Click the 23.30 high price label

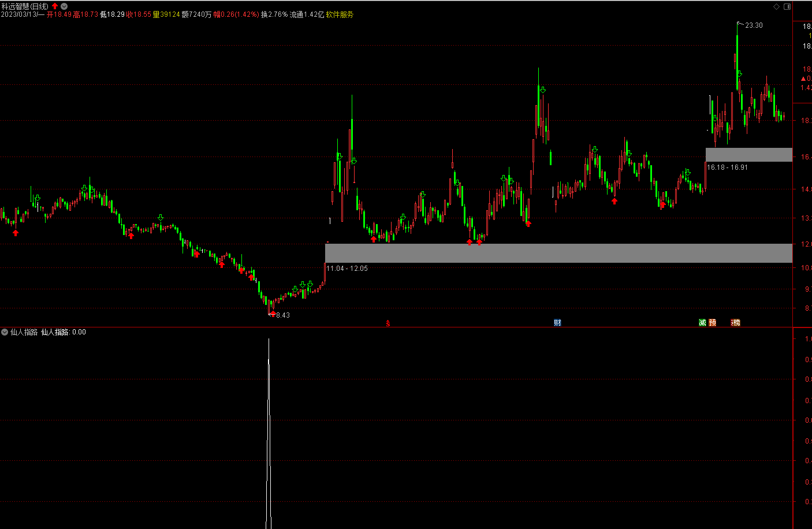pos(754,25)
